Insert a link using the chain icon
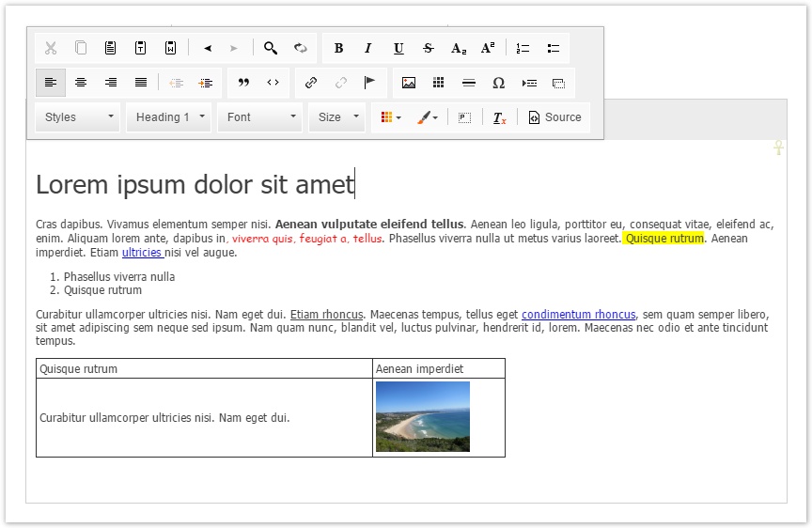The image size is (812, 528). (x=311, y=83)
